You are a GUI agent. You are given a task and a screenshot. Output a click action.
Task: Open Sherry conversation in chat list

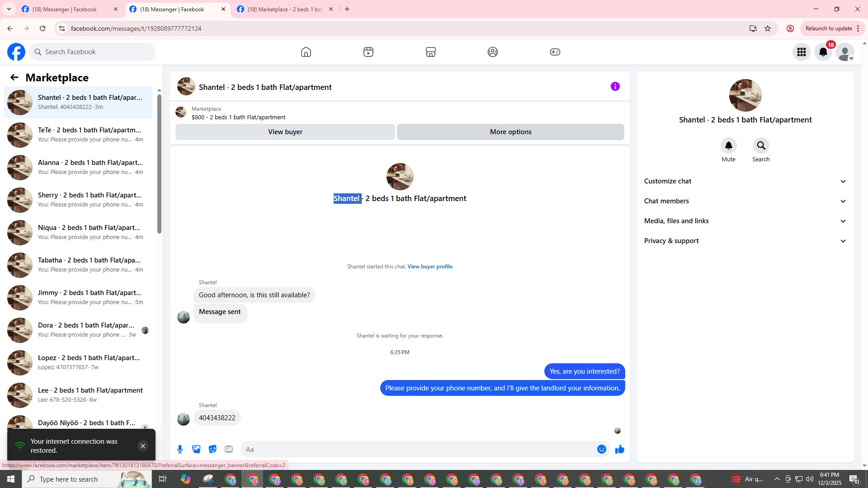(x=78, y=200)
